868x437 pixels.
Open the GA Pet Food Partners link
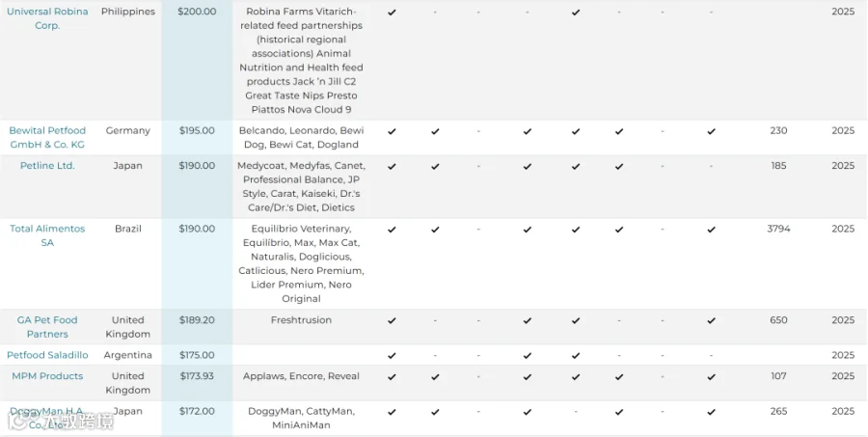tap(47, 327)
